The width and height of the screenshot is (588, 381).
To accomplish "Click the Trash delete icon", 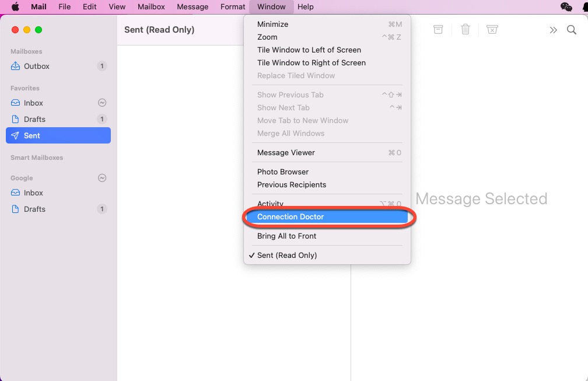I will pos(466,30).
